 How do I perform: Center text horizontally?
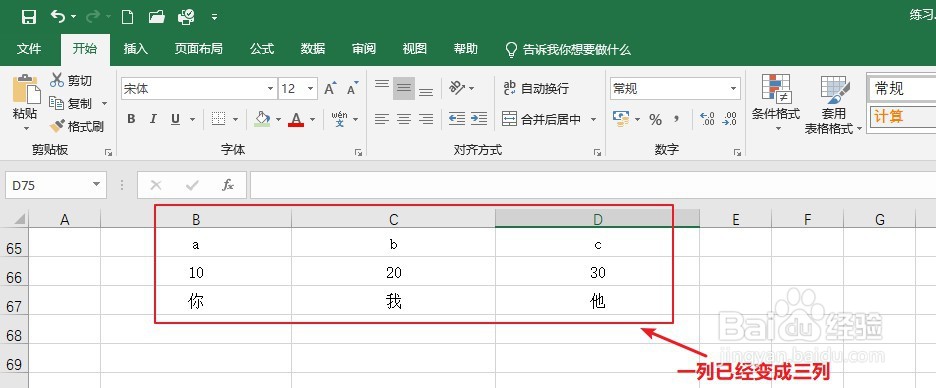404,119
